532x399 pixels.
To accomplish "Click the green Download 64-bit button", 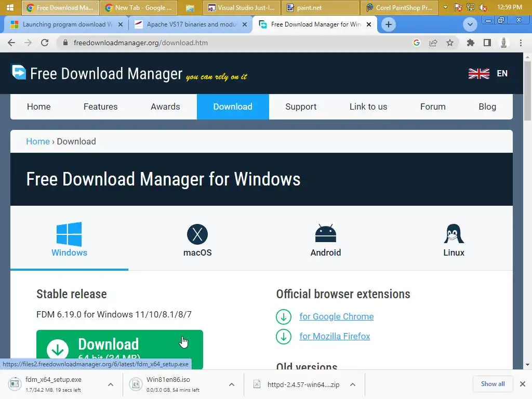I will pyautogui.click(x=119, y=350).
